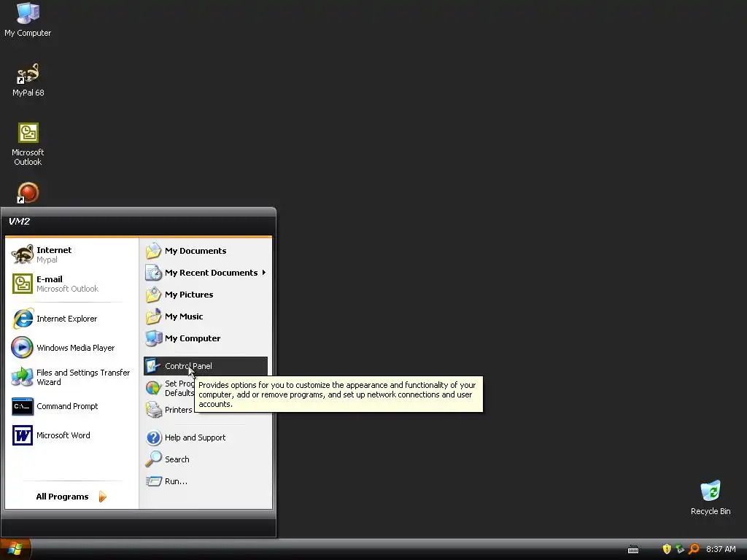Open the Files and Settings Transfer Wizard entry
This screenshot has height=560, width=747.
(x=83, y=377)
